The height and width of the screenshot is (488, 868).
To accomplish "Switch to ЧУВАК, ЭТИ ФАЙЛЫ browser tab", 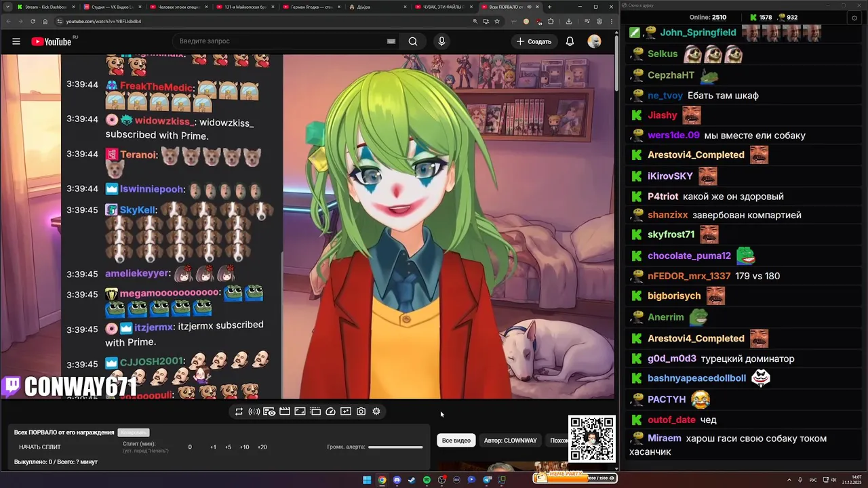I will click(x=443, y=7).
